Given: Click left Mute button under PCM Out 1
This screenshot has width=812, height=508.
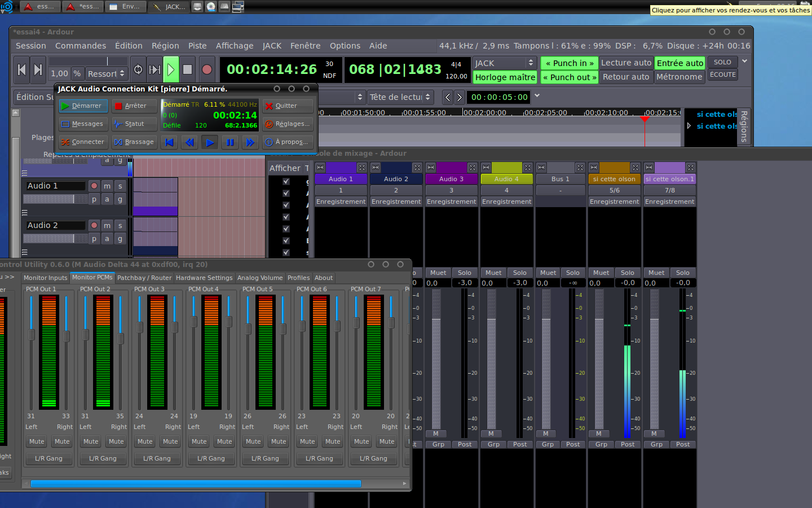Looking at the screenshot, I should (x=37, y=441).
